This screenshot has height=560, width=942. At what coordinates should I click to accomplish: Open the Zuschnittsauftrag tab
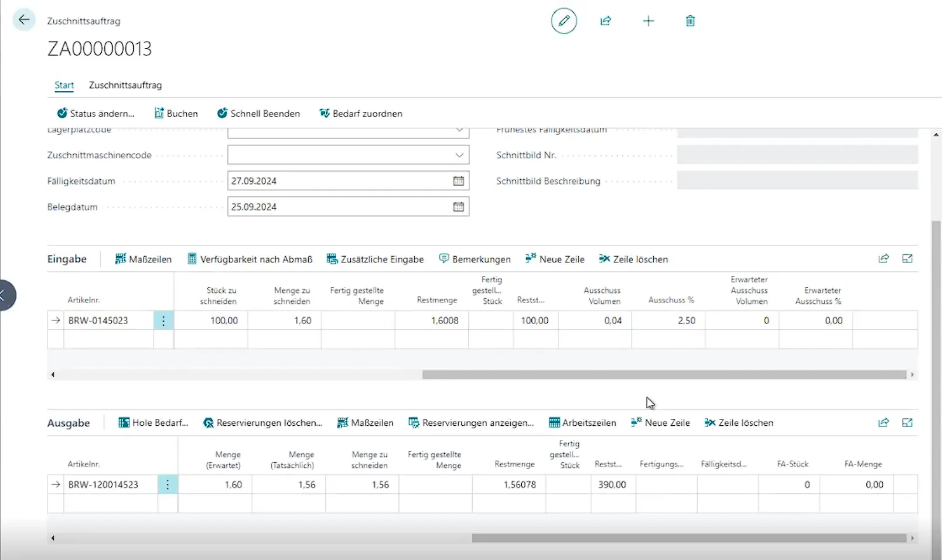(x=125, y=85)
